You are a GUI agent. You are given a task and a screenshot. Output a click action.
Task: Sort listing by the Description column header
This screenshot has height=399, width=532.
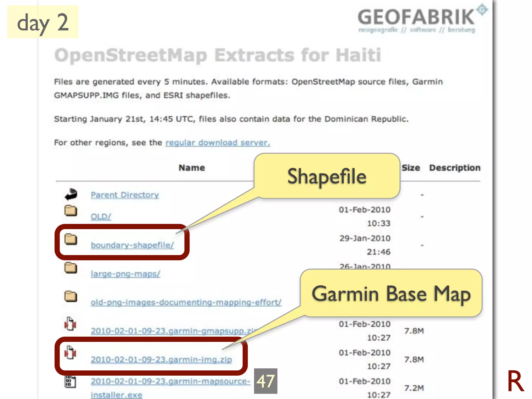coord(455,168)
